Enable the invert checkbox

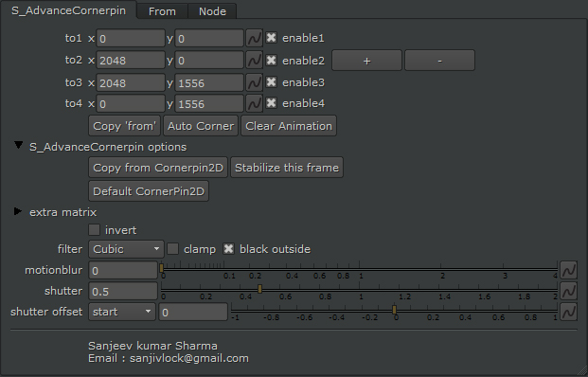[94, 229]
